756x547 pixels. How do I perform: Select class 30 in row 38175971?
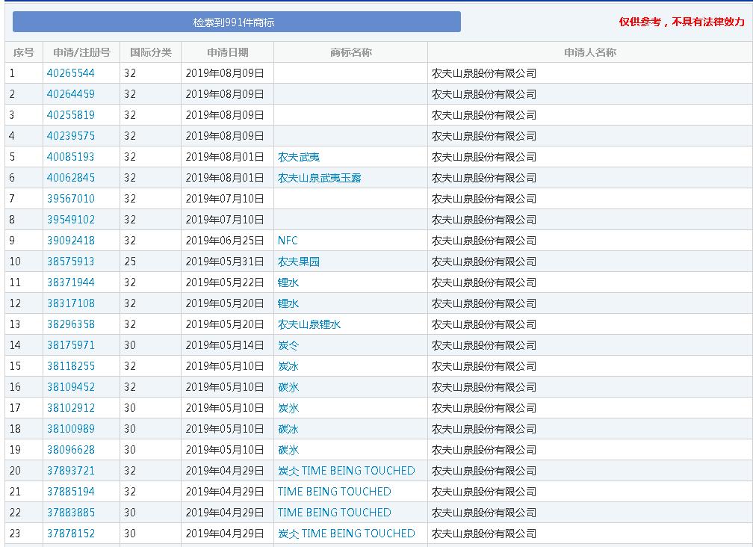(x=130, y=345)
